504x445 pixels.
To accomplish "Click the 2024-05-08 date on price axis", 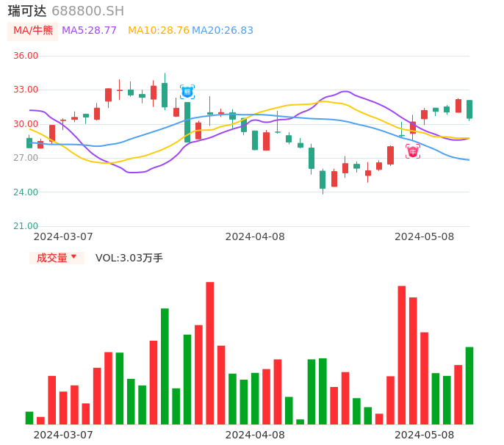I will point(425,236).
